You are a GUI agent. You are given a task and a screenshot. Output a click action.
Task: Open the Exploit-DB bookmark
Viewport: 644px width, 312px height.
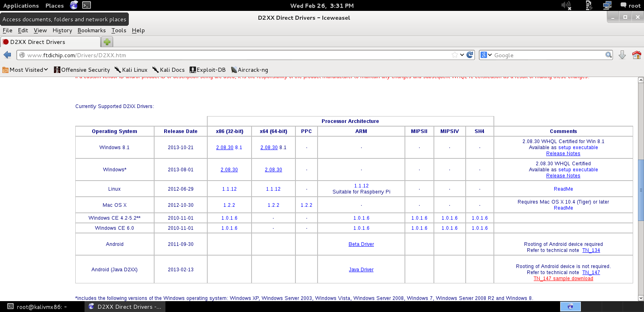[208, 70]
